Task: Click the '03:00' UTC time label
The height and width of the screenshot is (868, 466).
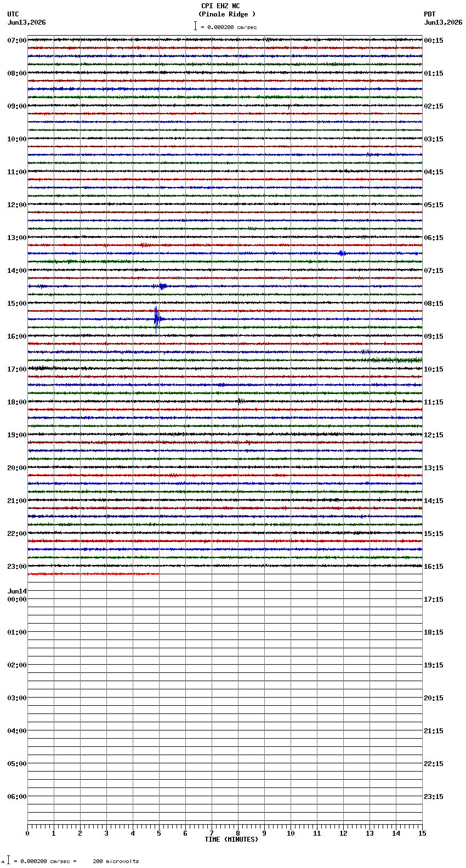Action: coord(17,698)
